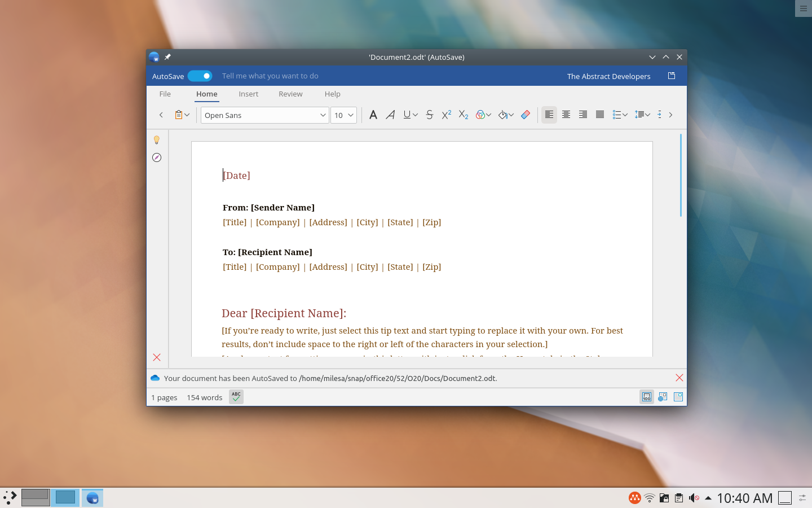Screen dimensions: 812x508
Task: Click the font color circles icon
Action: click(x=480, y=115)
